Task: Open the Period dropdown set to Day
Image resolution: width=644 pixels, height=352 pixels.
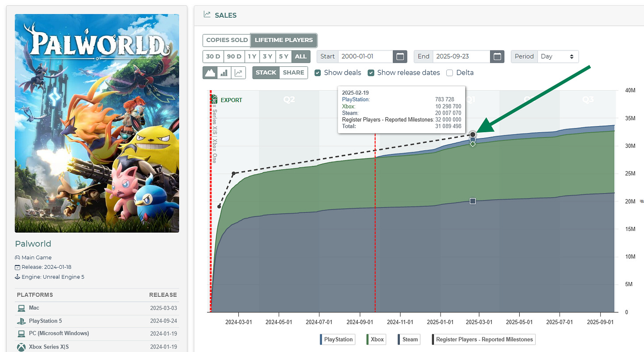Action: click(x=558, y=57)
